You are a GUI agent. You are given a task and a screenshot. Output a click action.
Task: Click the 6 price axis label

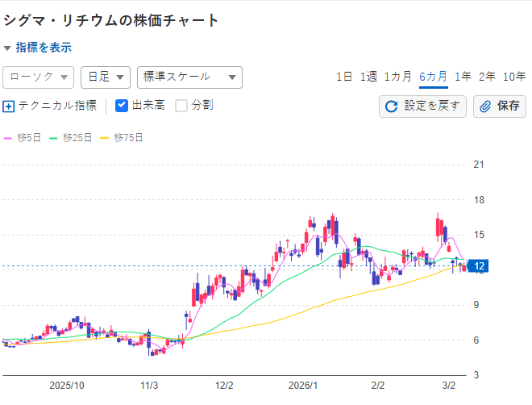(476, 340)
